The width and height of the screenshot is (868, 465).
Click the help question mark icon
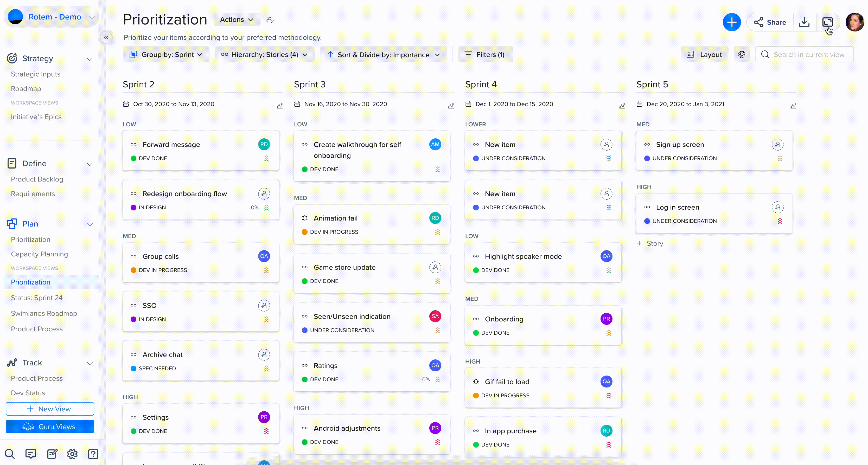pos(93,454)
